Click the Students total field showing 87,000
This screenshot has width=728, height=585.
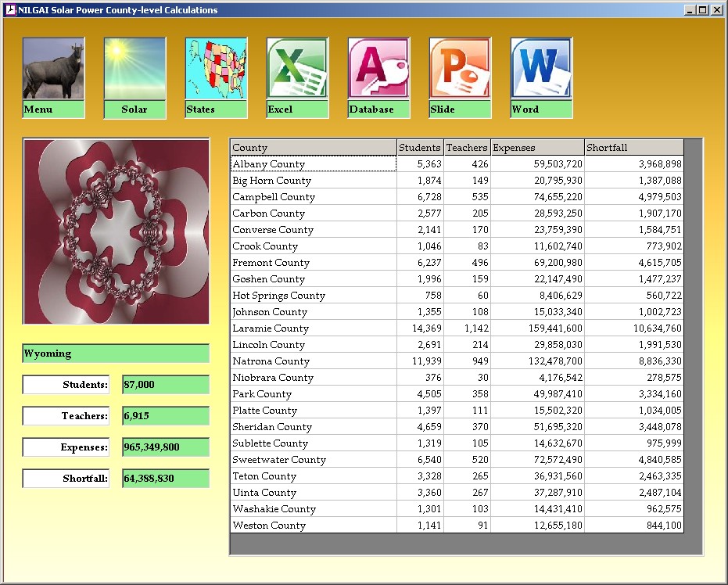pos(166,385)
